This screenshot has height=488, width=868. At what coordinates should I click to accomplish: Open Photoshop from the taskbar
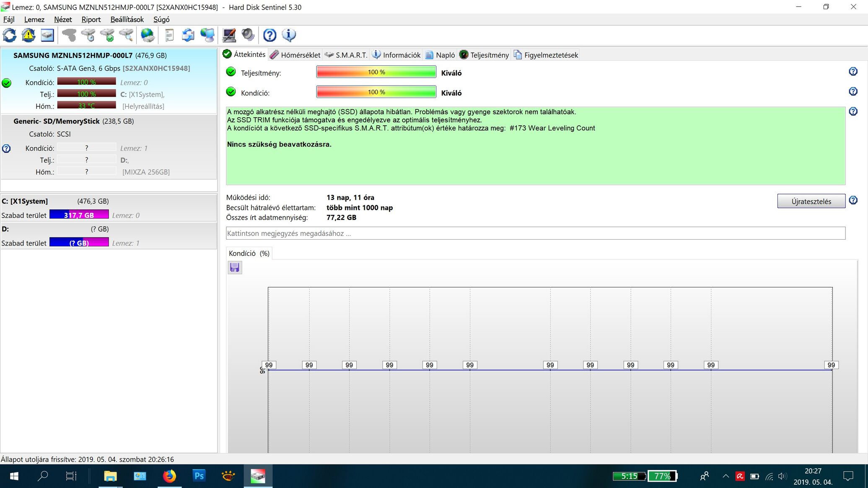199,476
